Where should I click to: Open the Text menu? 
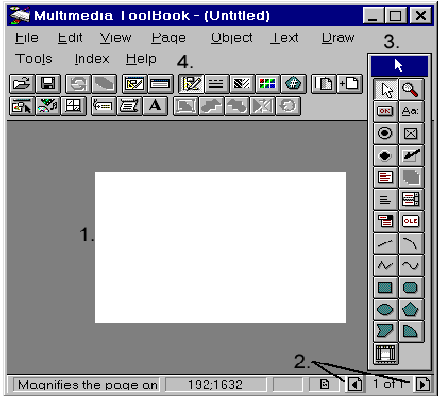click(x=284, y=38)
